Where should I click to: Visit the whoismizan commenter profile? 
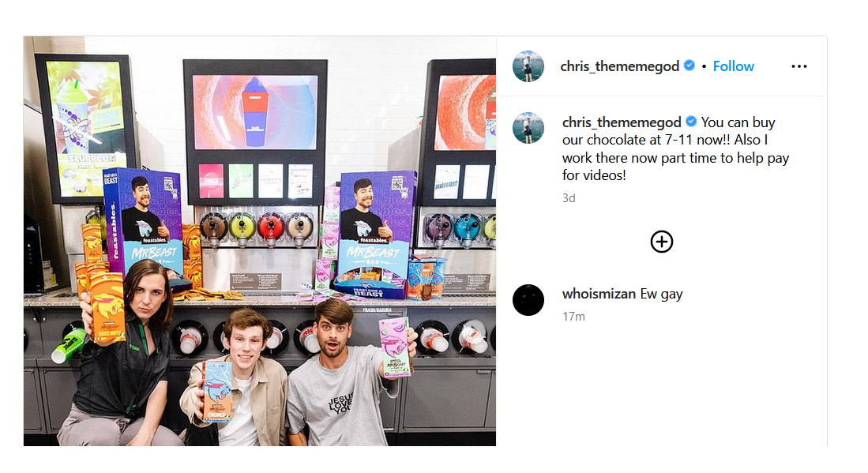pyautogui.click(x=599, y=294)
